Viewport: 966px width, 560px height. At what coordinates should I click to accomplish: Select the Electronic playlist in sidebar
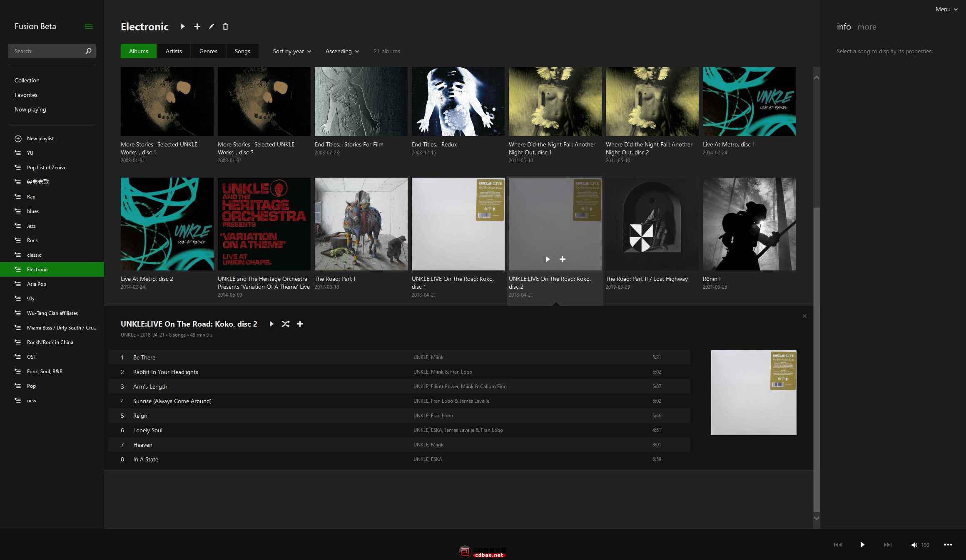click(x=52, y=269)
